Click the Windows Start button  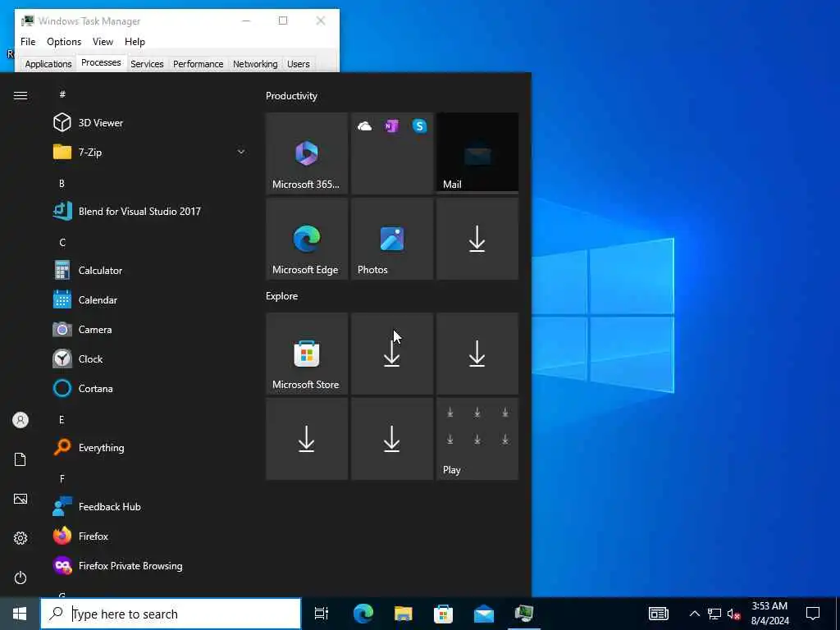(20, 614)
